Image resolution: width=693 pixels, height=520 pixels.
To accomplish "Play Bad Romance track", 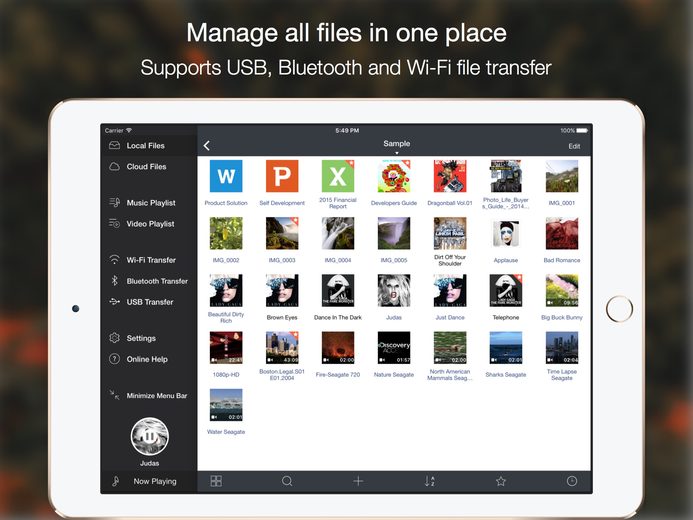I will [562, 233].
